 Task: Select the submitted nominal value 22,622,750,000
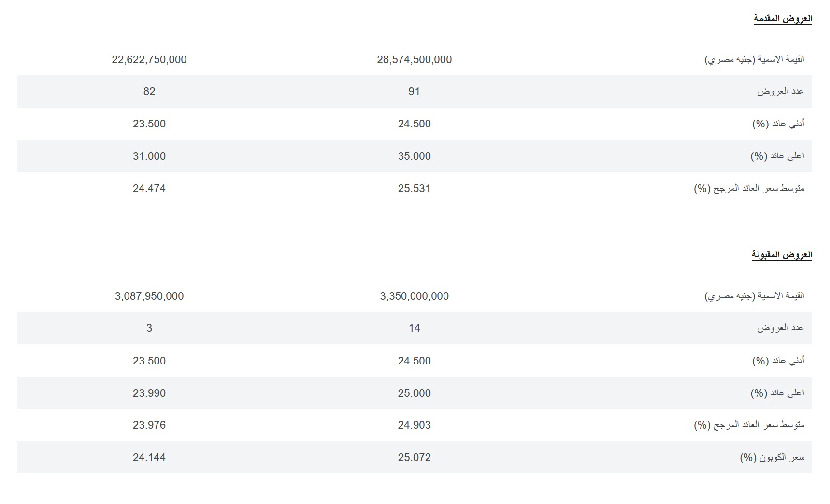pos(149,60)
